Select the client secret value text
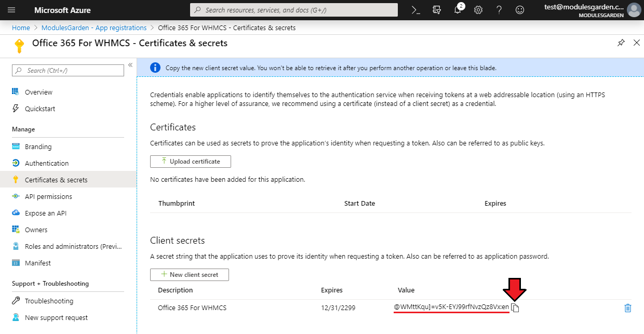Viewport: 644px width, 334px height. pyautogui.click(x=451, y=307)
